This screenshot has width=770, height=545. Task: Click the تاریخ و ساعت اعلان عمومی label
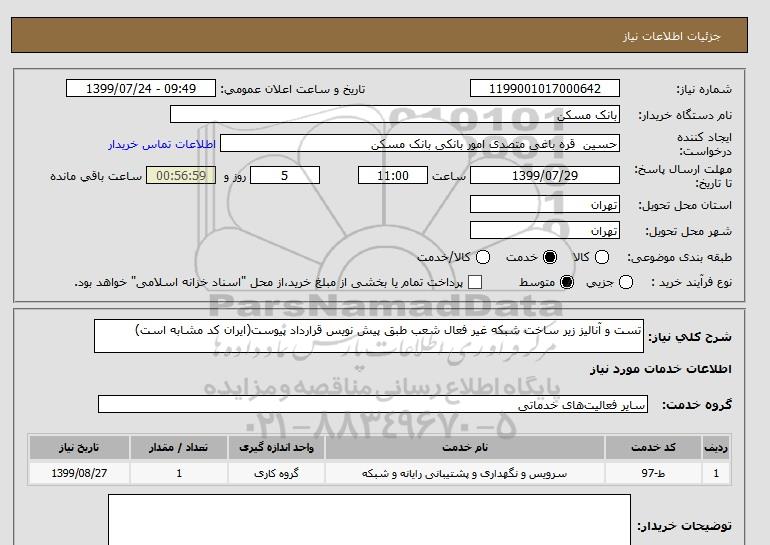tap(293, 89)
